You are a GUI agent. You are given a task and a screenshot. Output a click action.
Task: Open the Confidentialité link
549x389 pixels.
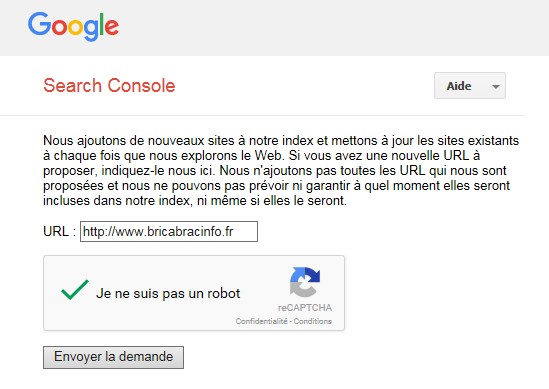pos(262,321)
